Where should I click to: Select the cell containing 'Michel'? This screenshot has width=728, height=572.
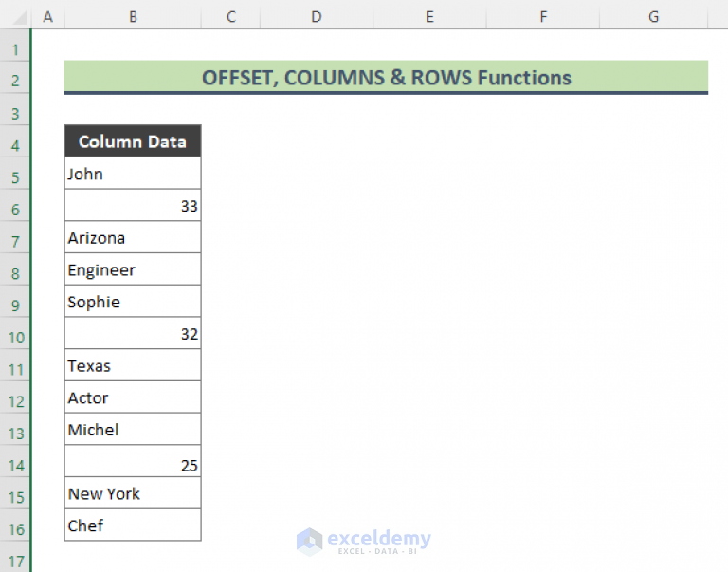pos(133,430)
